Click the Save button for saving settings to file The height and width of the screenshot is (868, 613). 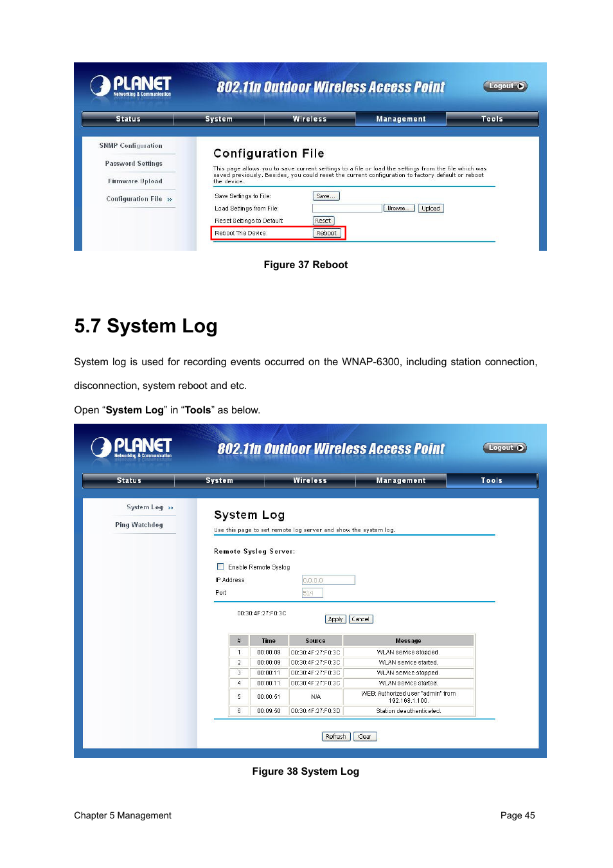326,196
